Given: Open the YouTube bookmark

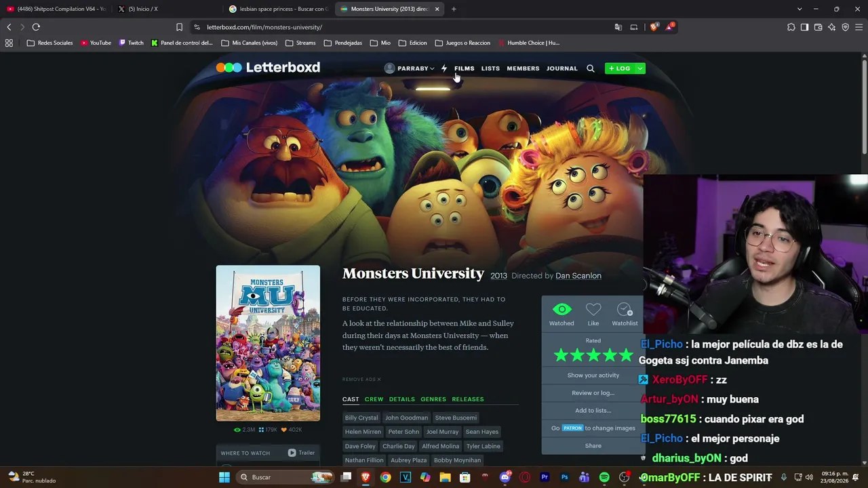Looking at the screenshot, I should click(x=96, y=43).
